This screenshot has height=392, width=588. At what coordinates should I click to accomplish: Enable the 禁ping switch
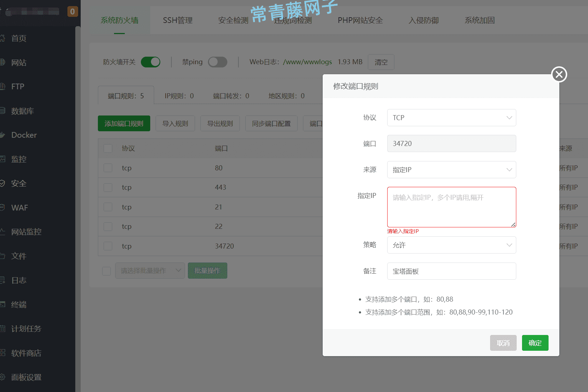pos(218,62)
